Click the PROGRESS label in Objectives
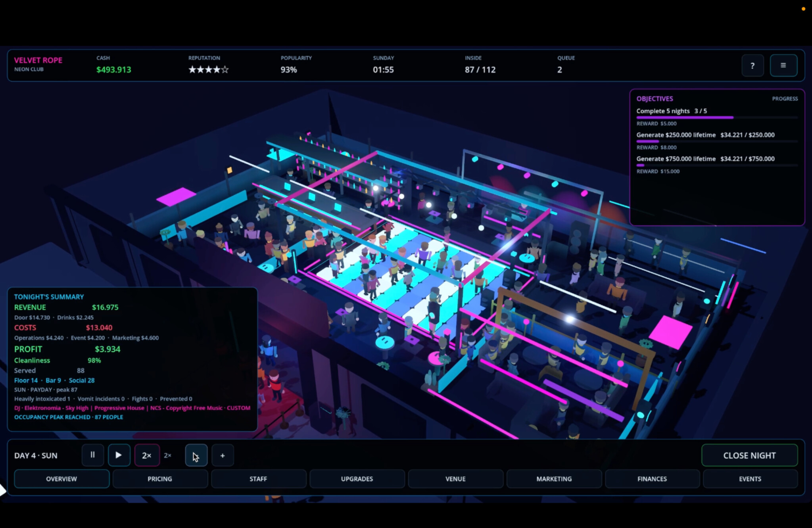 tap(785, 99)
